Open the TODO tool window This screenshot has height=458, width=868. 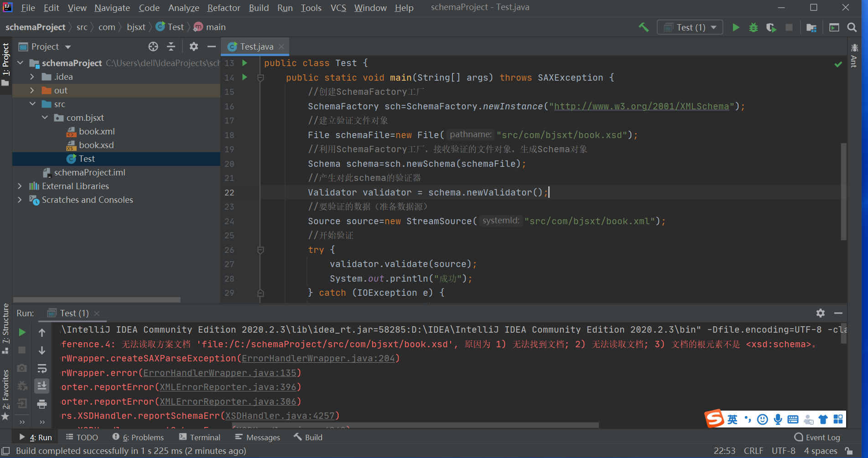pyautogui.click(x=82, y=437)
